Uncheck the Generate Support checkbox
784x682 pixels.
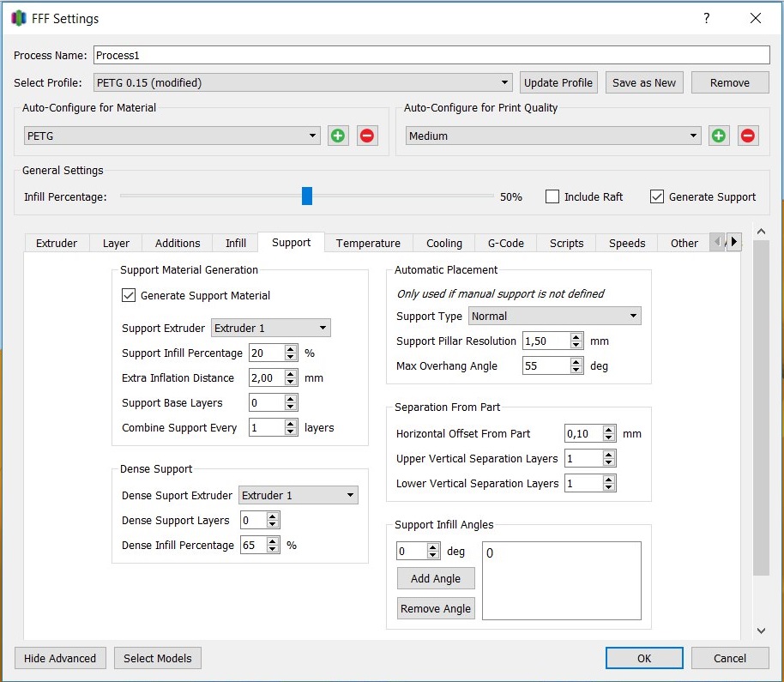[657, 196]
